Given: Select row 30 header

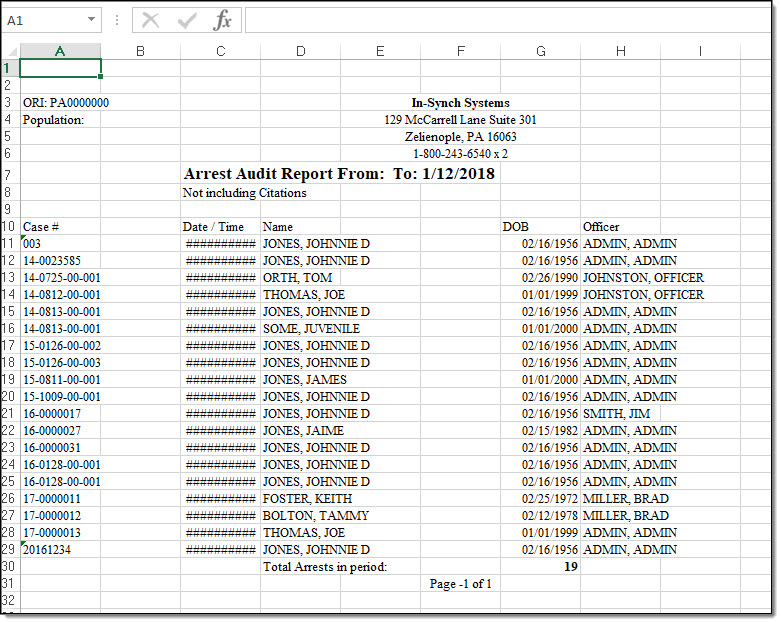Looking at the screenshot, I should pos(10,567).
